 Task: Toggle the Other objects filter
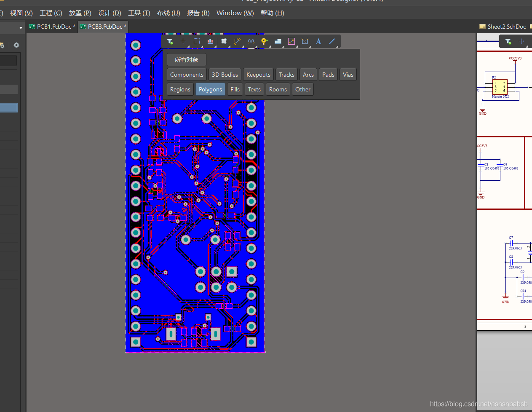pos(303,89)
